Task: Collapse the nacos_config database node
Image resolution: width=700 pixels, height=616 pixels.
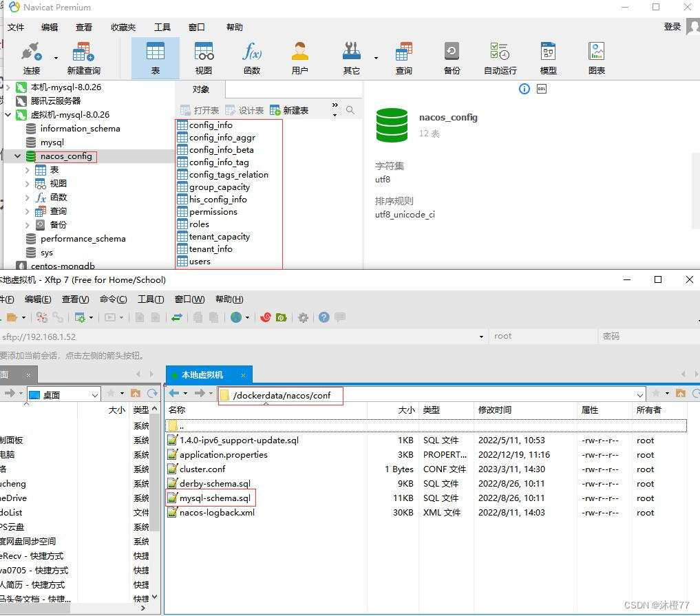Action: 17,156
